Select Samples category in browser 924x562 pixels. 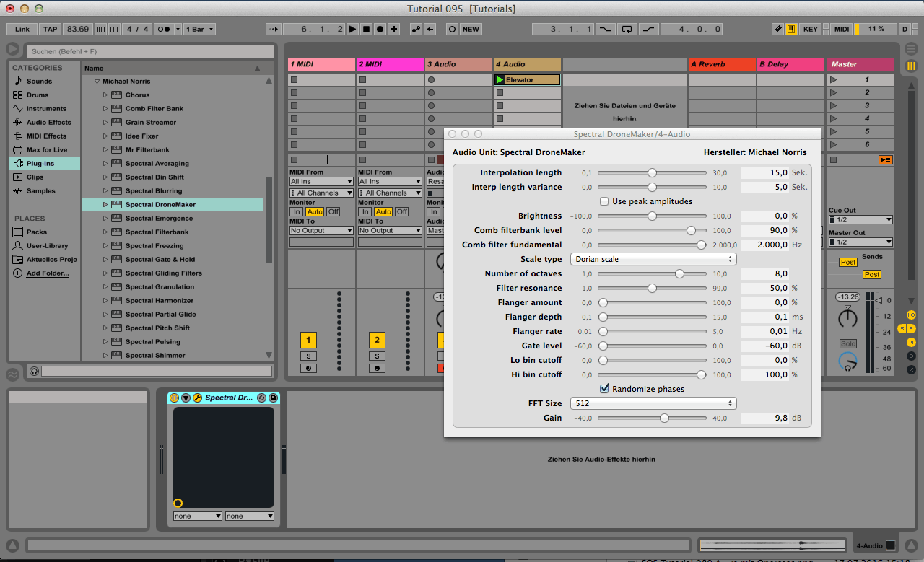click(40, 191)
